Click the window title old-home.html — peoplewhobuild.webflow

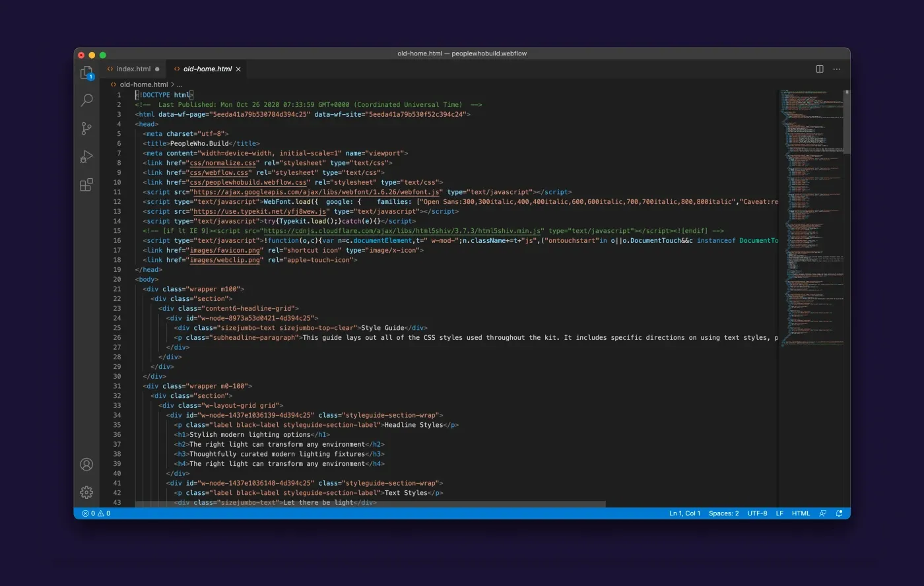point(462,53)
